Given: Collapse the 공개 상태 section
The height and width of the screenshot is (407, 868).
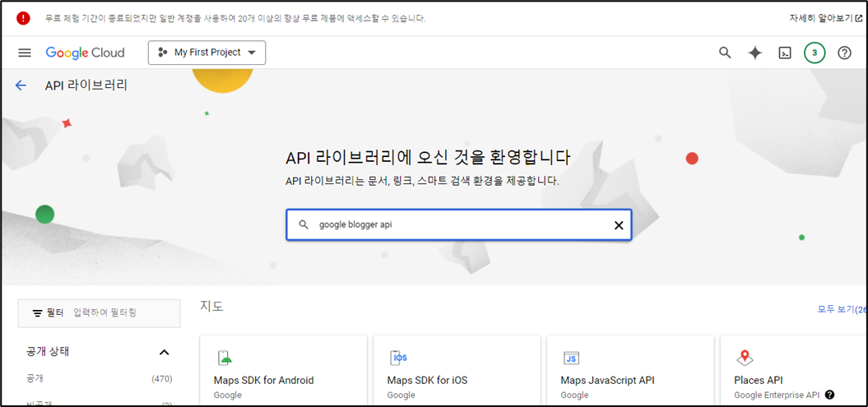Looking at the screenshot, I should (164, 352).
